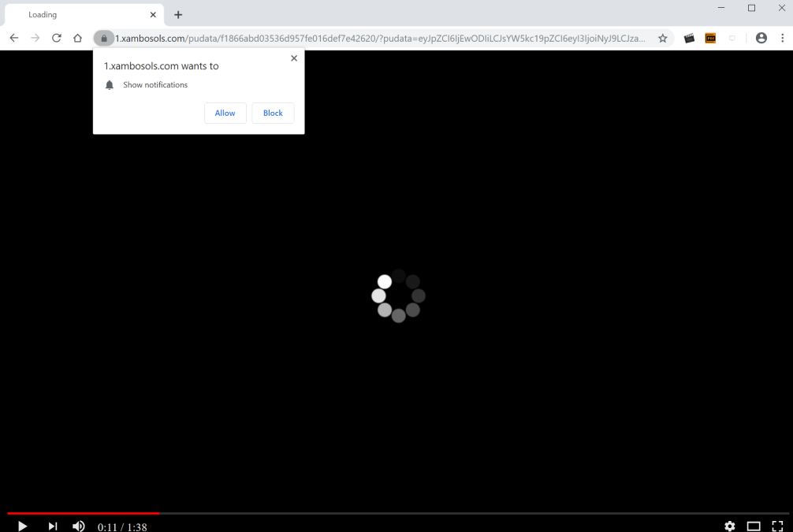This screenshot has height=532, width=793.
Task: Close the Loading tab
Action: click(x=153, y=15)
